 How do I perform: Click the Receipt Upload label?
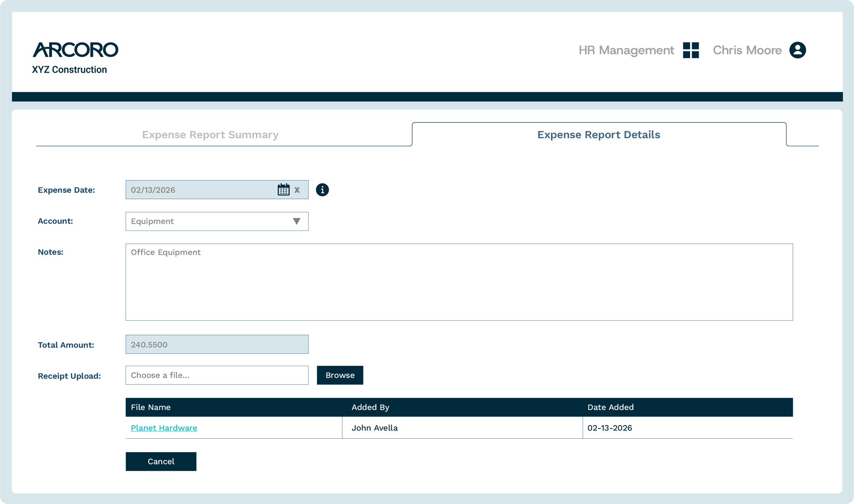(x=69, y=376)
